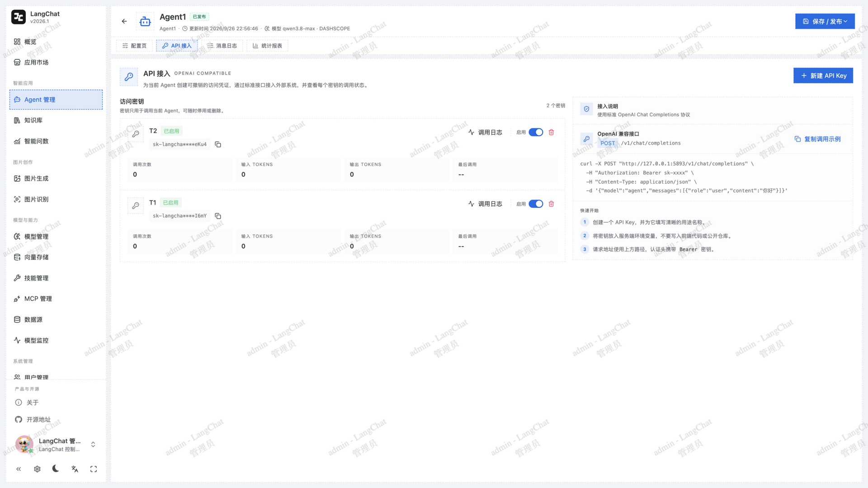
Task: Click 新建 API Key button
Action: [823, 75]
